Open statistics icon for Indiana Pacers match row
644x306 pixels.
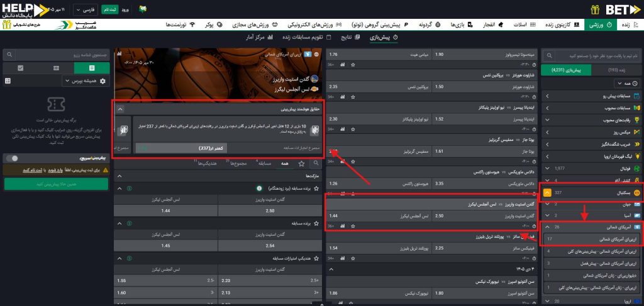343,129
